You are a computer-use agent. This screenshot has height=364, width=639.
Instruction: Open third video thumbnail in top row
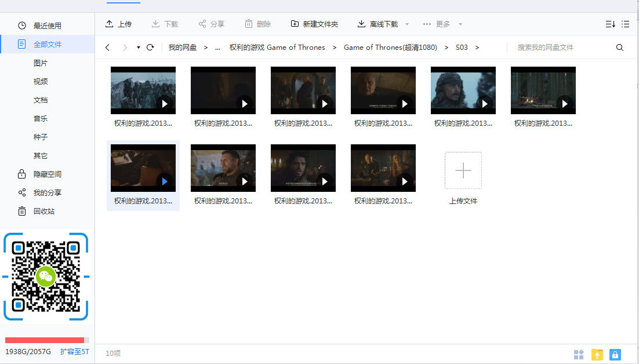click(x=303, y=90)
